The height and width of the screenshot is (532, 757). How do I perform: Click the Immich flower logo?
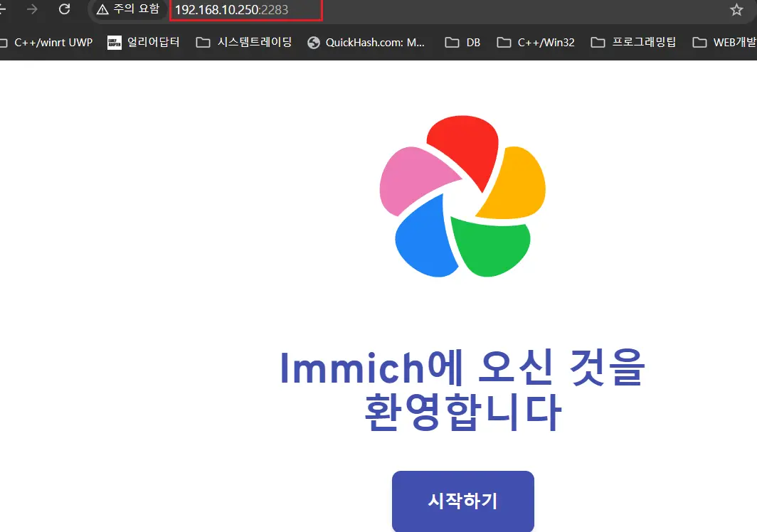tap(462, 196)
